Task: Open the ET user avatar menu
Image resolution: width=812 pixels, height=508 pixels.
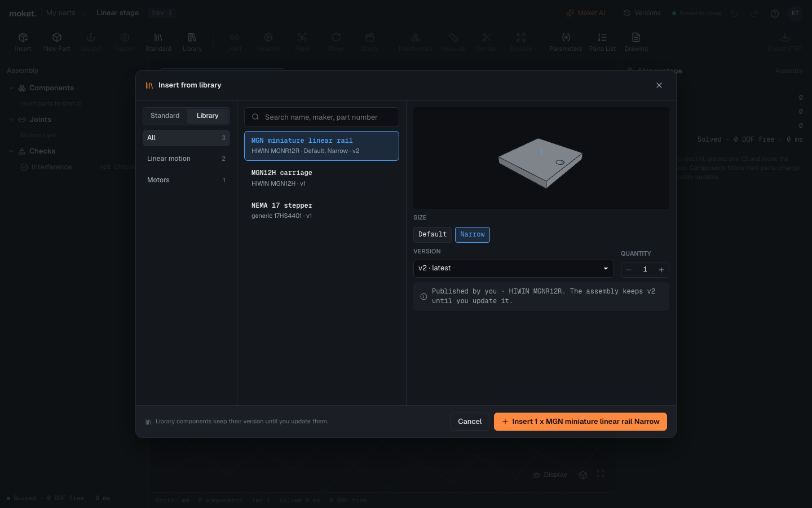Action: 795,13
